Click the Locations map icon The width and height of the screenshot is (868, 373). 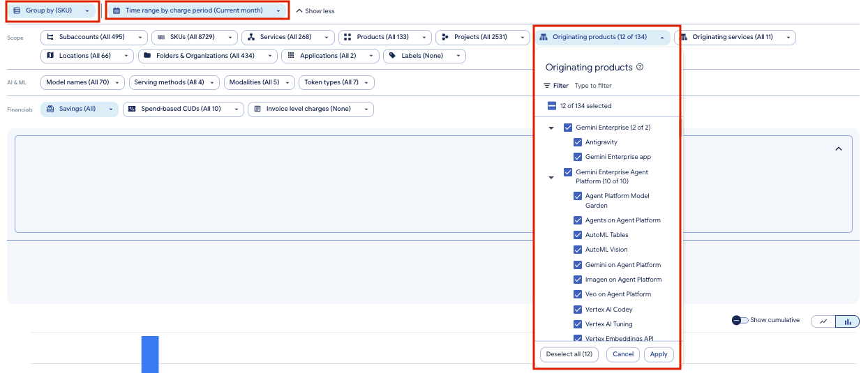click(x=50, y=56)
